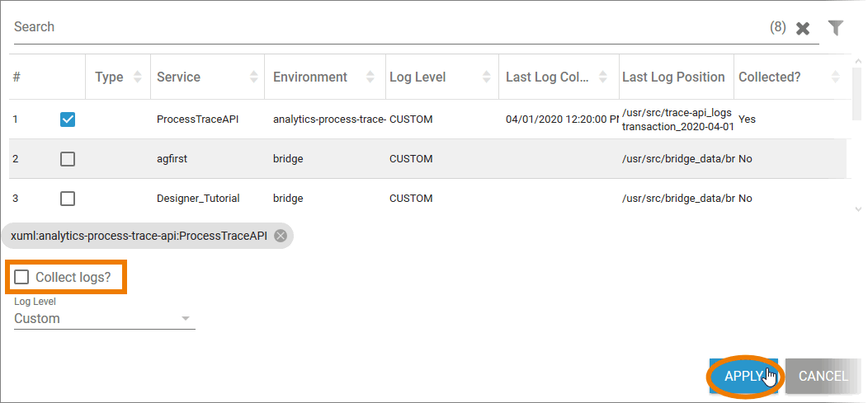Click the table's vertical scrollbar
The height and width of the screenshot is (403, 868).
858,140
